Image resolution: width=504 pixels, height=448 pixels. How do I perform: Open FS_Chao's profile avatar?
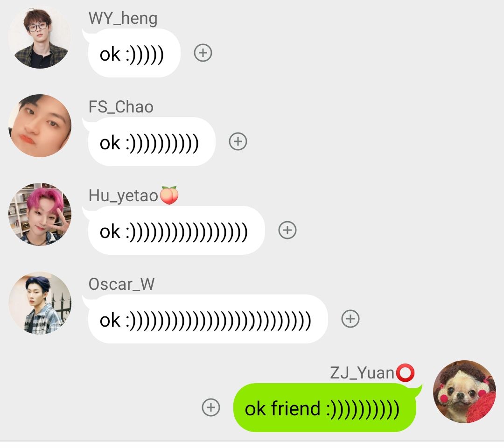(x=40, y=126)
